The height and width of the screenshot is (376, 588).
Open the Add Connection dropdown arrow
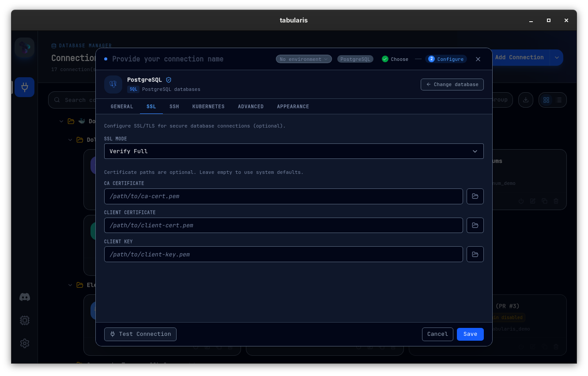click(557, 57)
